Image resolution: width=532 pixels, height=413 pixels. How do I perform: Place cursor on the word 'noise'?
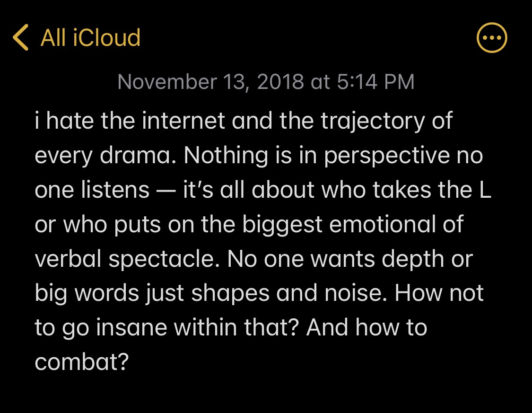tap(353, 293)
